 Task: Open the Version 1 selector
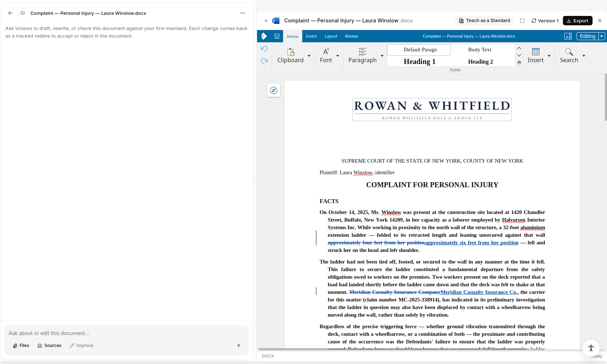click(545, 21)
